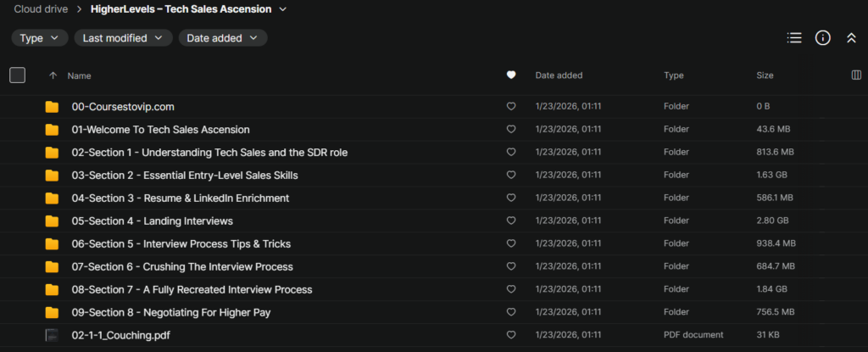Go to Cloud drive breadcrumb

point(42,9)
